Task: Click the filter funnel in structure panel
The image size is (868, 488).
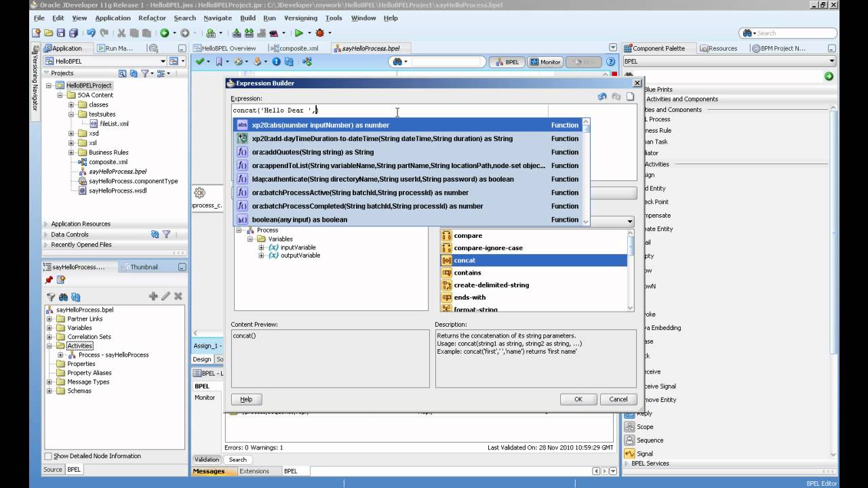Action: tap(51, 297)
